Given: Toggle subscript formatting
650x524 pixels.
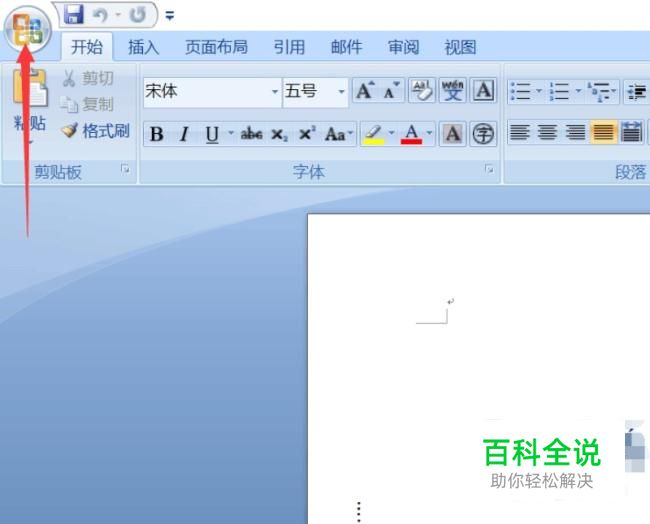Looking at the screenshot, I should pos(279,134).
